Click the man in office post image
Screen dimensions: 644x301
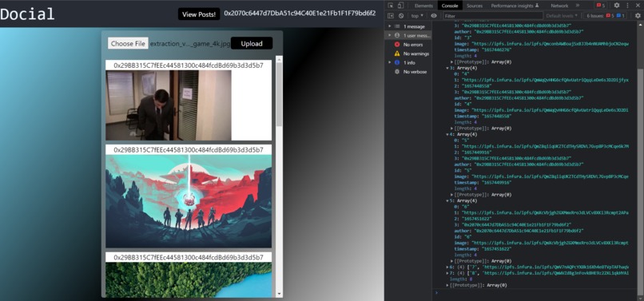[x=169, y=105]
